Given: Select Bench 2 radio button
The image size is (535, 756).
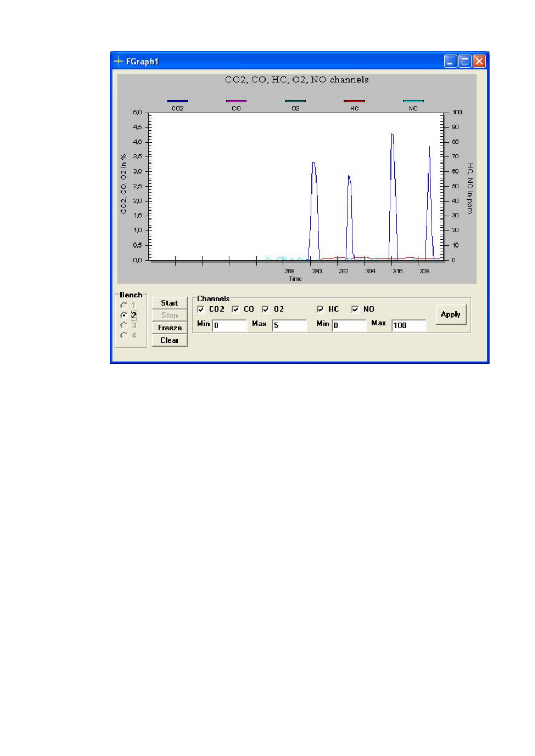Looking at the screenshot, I should coord(124,315).
